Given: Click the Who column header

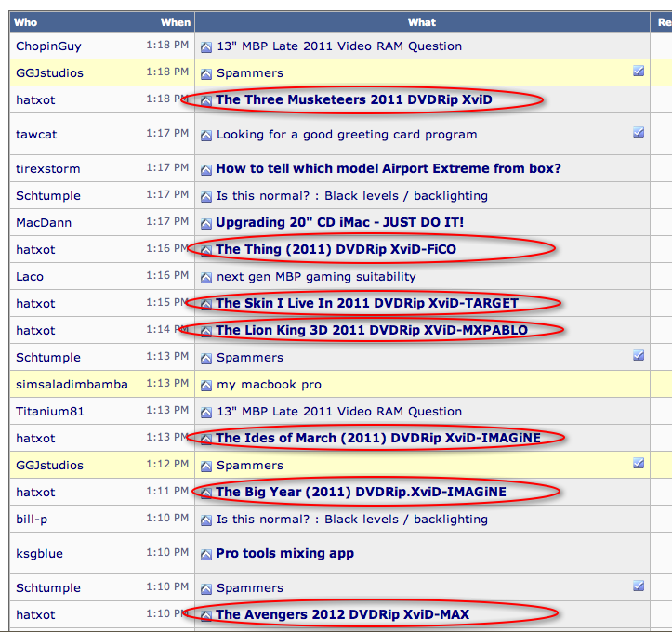Looking at the screenshot, I should pos(25,22).
